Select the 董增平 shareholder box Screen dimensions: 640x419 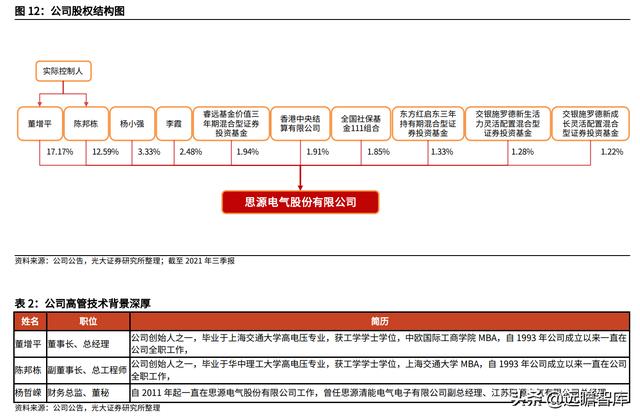click(x=40, y=124)
